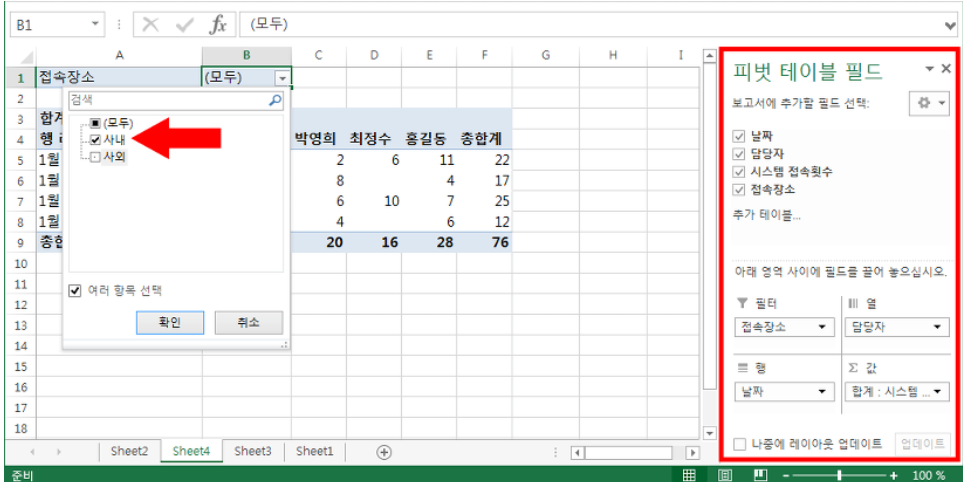Switch to Page Layout view icon

pos(725,475)
